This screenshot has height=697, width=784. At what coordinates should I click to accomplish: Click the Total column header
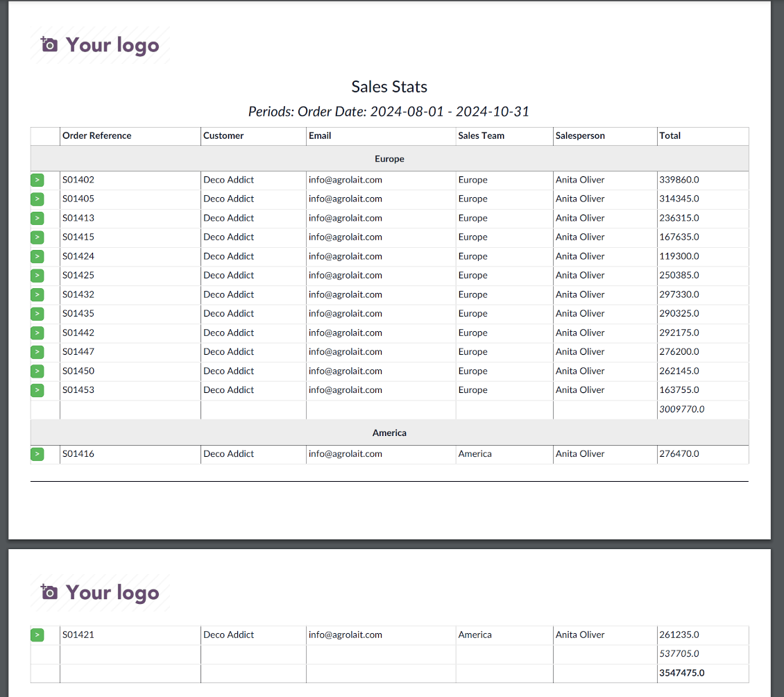670,136
